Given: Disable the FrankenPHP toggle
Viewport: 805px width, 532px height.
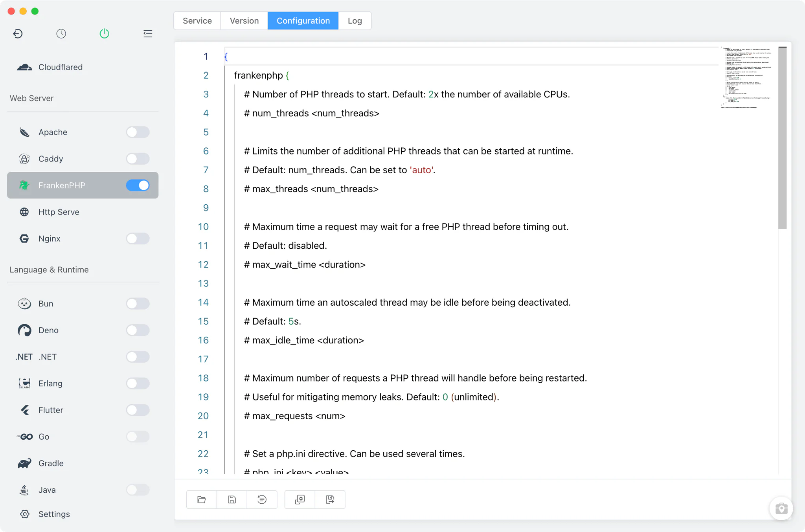Looking at the screenshot, I should point(138,185).
